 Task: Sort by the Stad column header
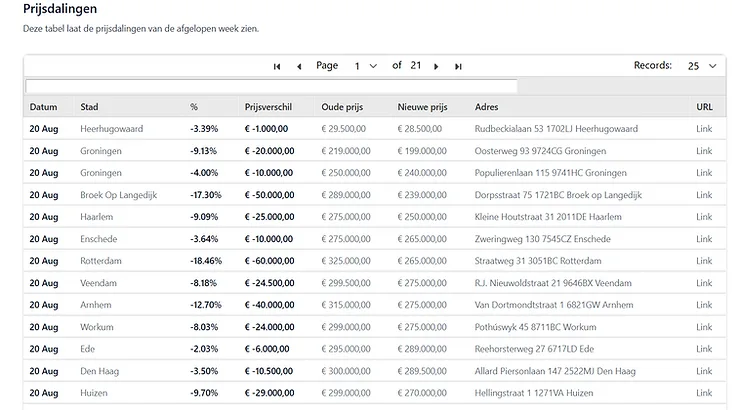(x=89, y=107)
